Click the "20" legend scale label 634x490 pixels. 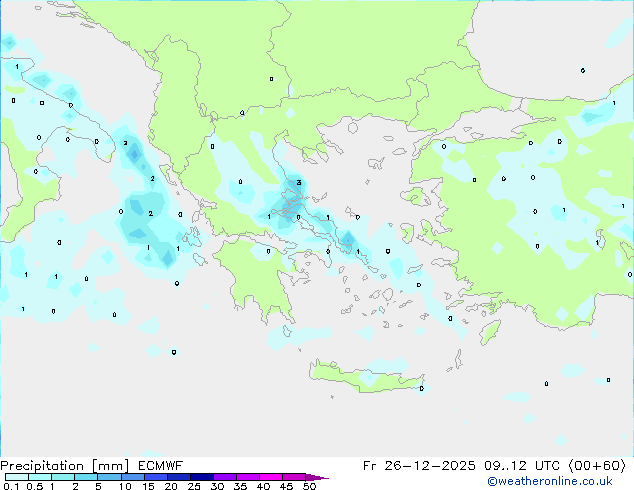pos(171,486)
